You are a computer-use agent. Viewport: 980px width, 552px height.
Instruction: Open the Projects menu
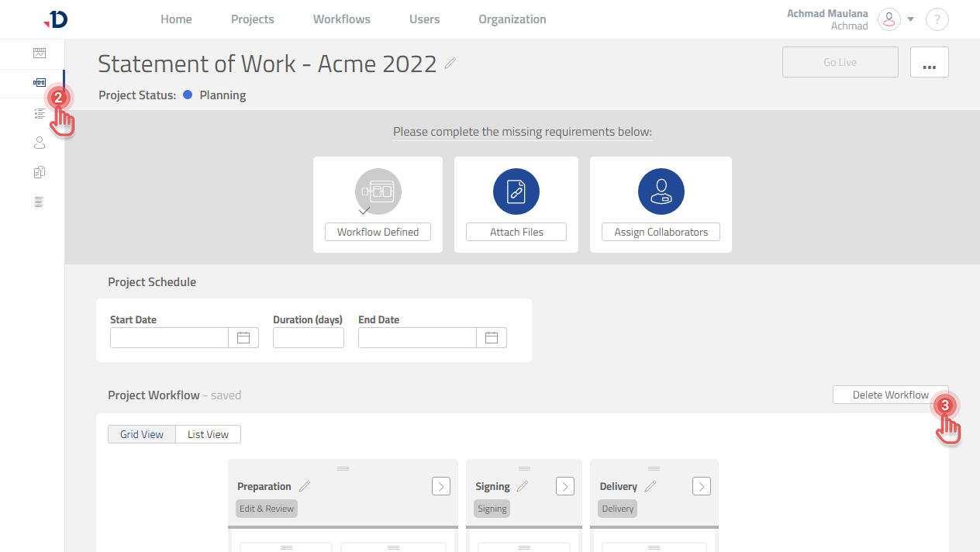(252, 19)
